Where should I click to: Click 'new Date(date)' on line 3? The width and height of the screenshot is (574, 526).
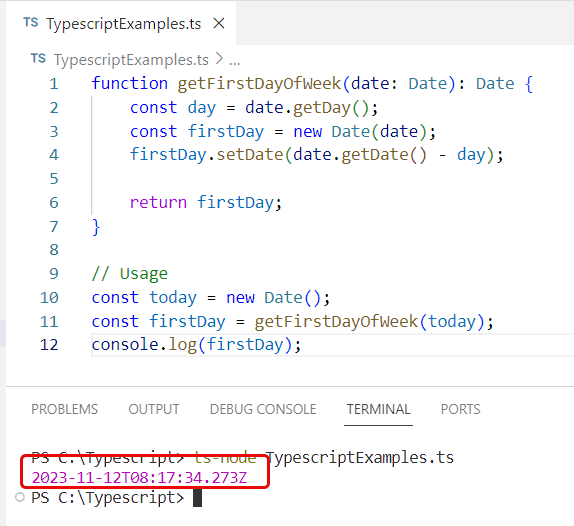[x=360, y=132]
